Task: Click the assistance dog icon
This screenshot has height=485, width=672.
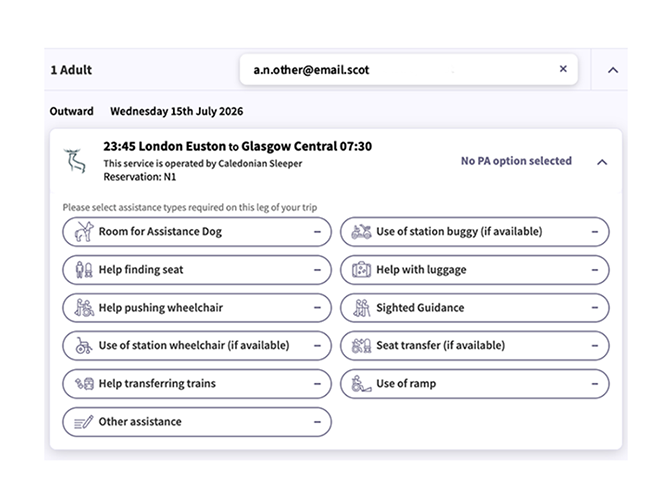Action: pyautogui.click(x=82, y=232)
